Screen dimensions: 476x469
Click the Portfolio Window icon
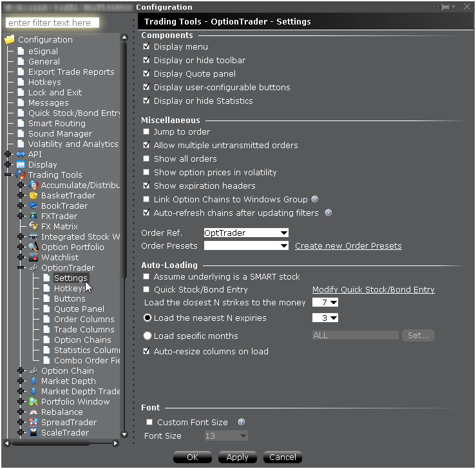(x=33, y=401)
